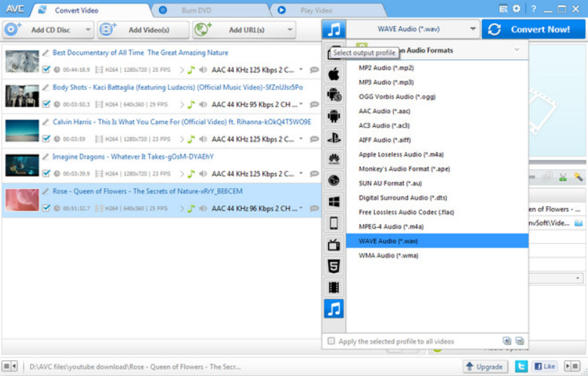Click the Convert Now! button
The image size is (588, 376).
tap(533, 30)
